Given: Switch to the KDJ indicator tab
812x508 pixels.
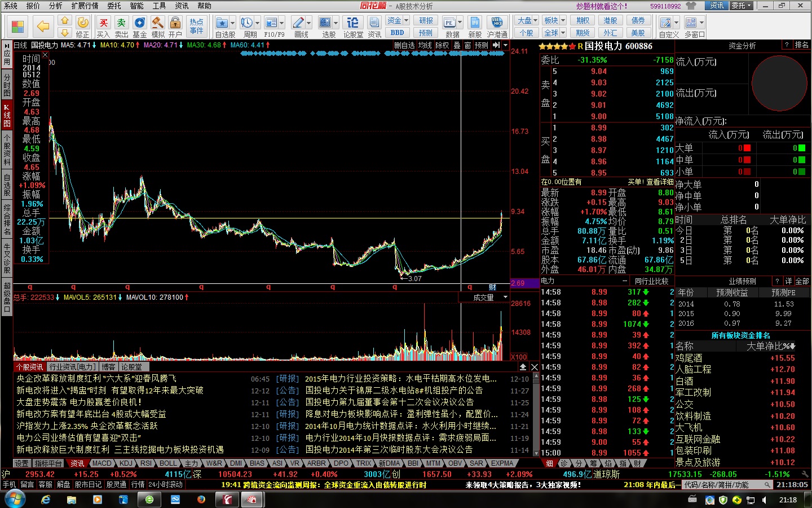Looking at the screenshot, I should point(126,463).
